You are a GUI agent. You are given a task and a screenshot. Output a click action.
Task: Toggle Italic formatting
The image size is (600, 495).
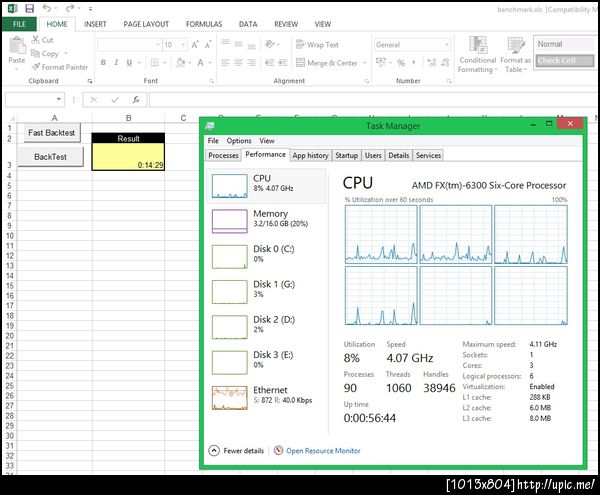click(116, 62)
